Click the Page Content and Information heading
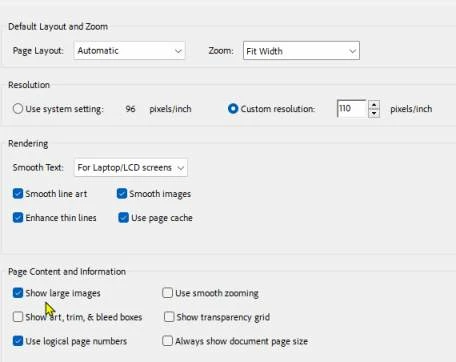Image resolution: width=456 pixels, height=362 pixels. pos(67,272)
